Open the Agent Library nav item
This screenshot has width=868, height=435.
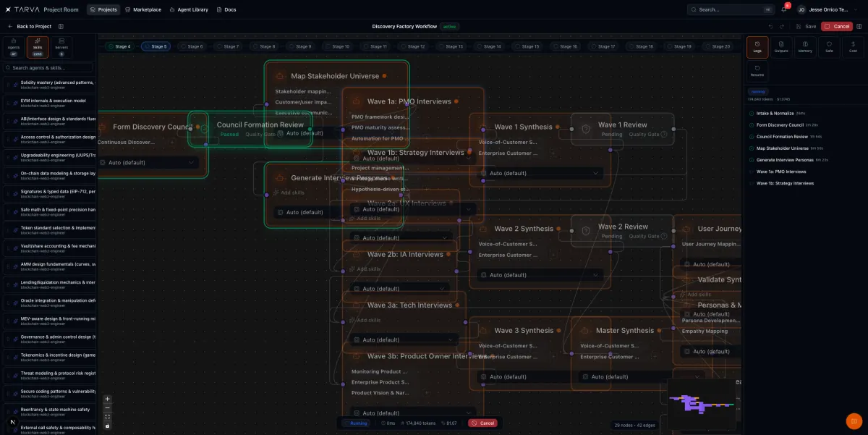click(189, 9)
